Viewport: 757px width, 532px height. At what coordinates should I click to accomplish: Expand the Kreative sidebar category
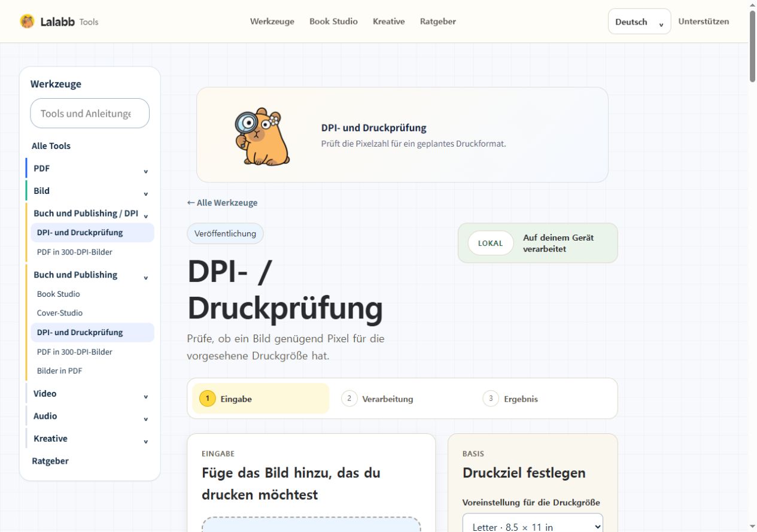(x=90, y=439)
